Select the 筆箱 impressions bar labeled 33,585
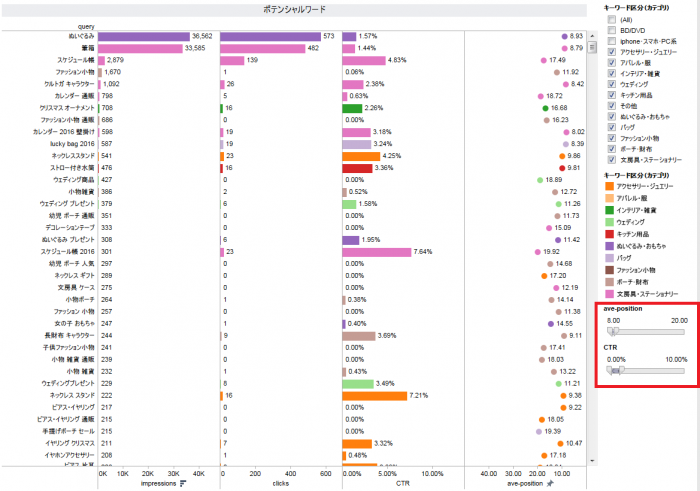Image resolution: width=700 pixels, height=491 pixels. tap(140, 48)
